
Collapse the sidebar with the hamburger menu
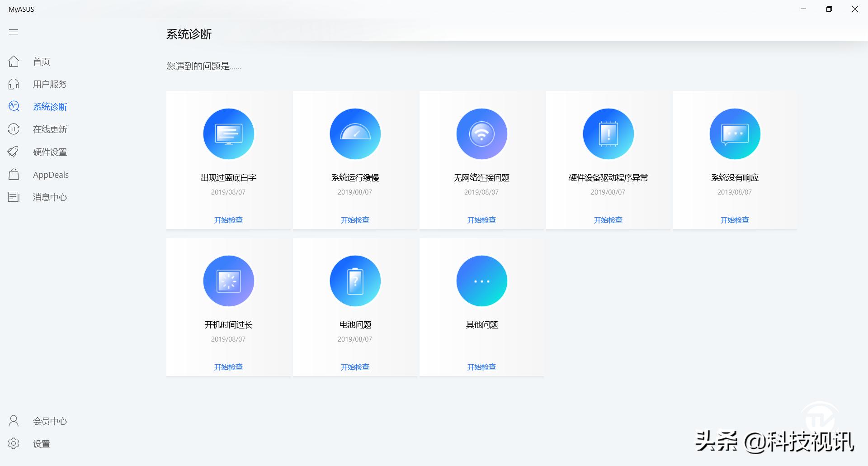pos(14,32)
